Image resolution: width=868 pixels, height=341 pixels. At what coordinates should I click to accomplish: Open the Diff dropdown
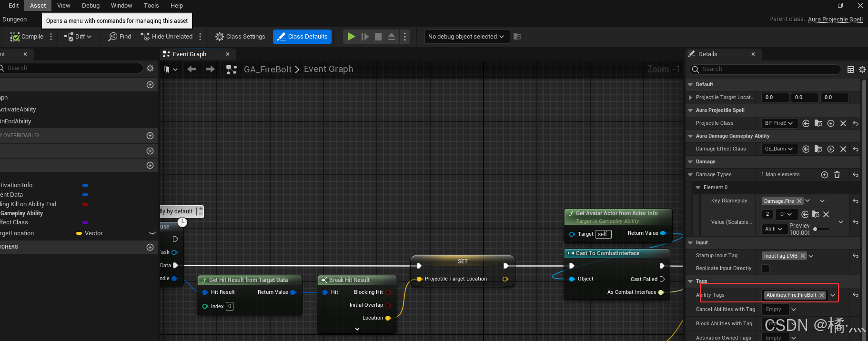(x=78, y=37)
